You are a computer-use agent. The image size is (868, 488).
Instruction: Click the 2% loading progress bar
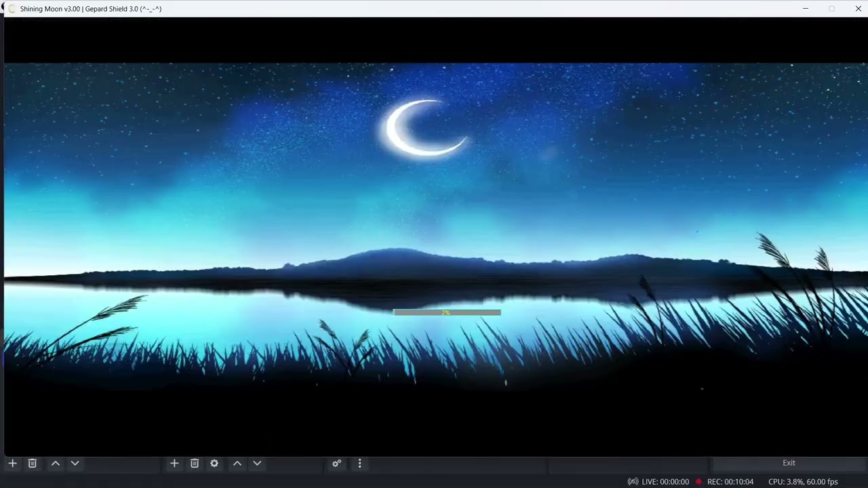(447, 312)
